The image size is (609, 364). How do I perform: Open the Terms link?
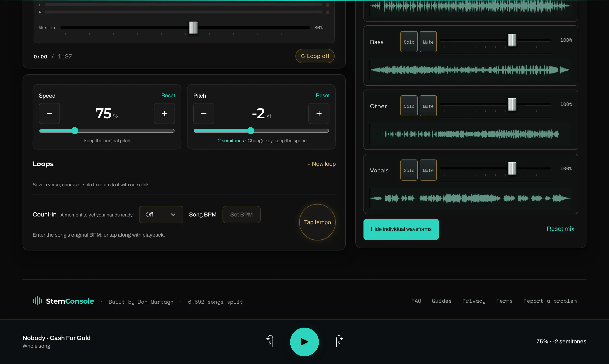504,301
